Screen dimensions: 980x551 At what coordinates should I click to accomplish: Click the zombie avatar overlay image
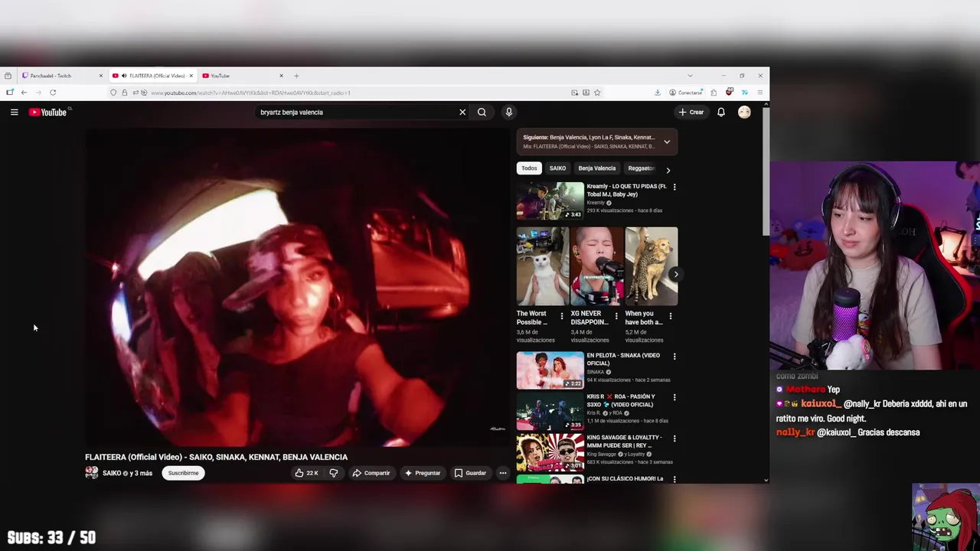(946, 517)
